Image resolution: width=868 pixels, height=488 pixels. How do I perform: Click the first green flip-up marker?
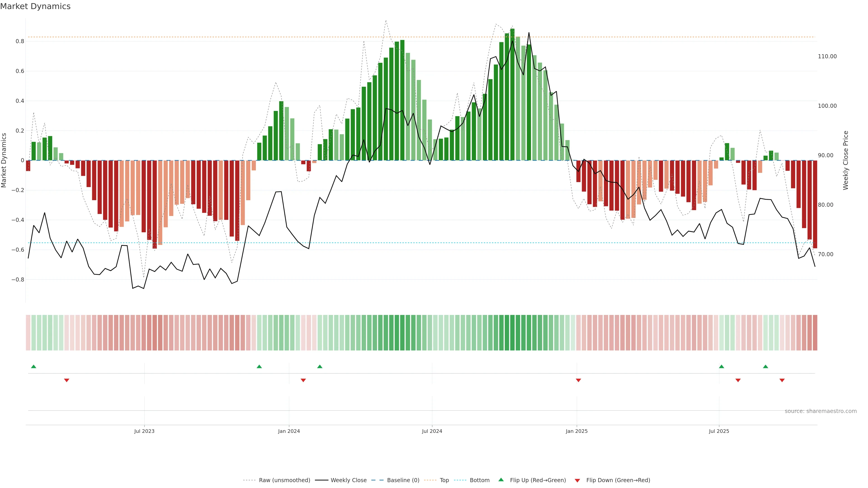pos(33,366)
